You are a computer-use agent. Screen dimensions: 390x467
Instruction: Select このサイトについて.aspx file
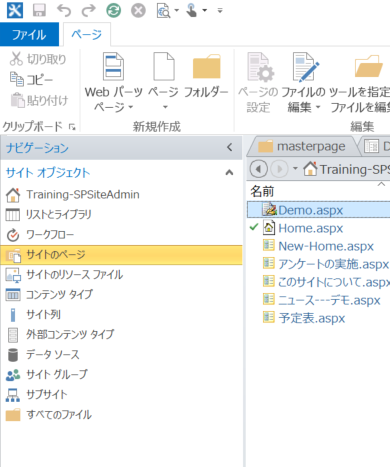point(334,282)
